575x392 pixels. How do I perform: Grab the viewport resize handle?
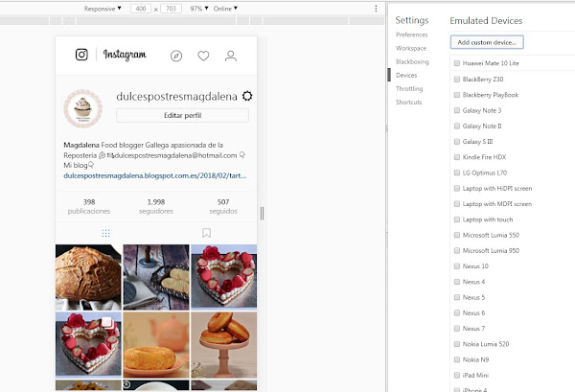[262, 213]
